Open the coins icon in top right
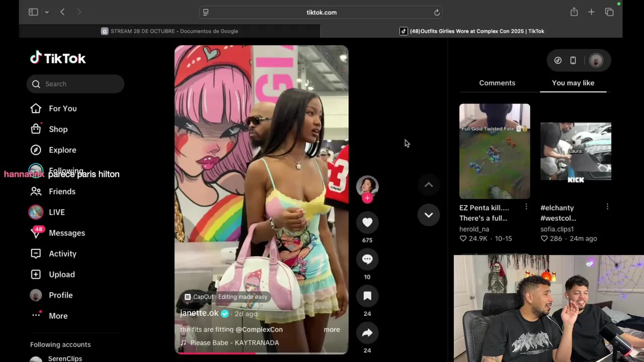644x362 pixels. point(558,60)
